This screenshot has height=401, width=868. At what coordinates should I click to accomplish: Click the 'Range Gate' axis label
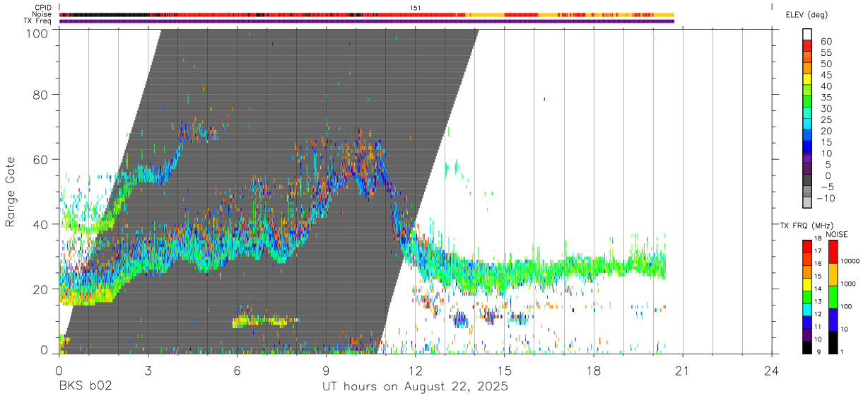click(11, 191)
